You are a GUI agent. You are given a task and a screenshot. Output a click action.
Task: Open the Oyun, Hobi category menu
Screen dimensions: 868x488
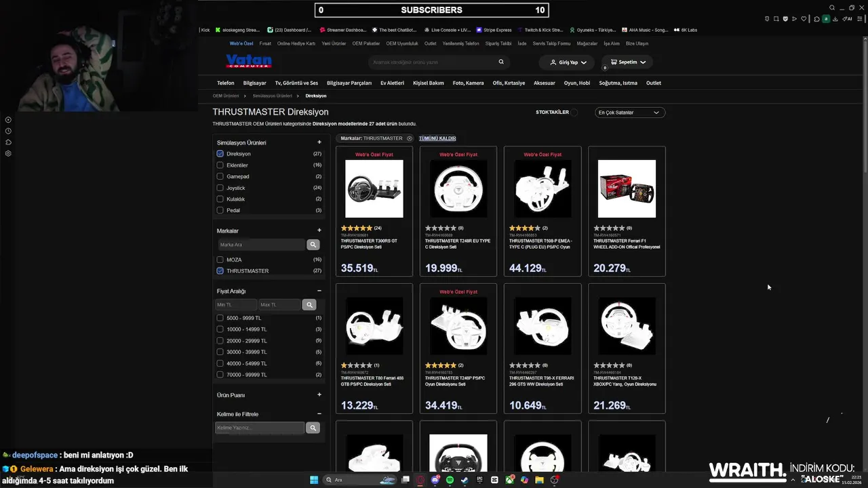(577, 83)
